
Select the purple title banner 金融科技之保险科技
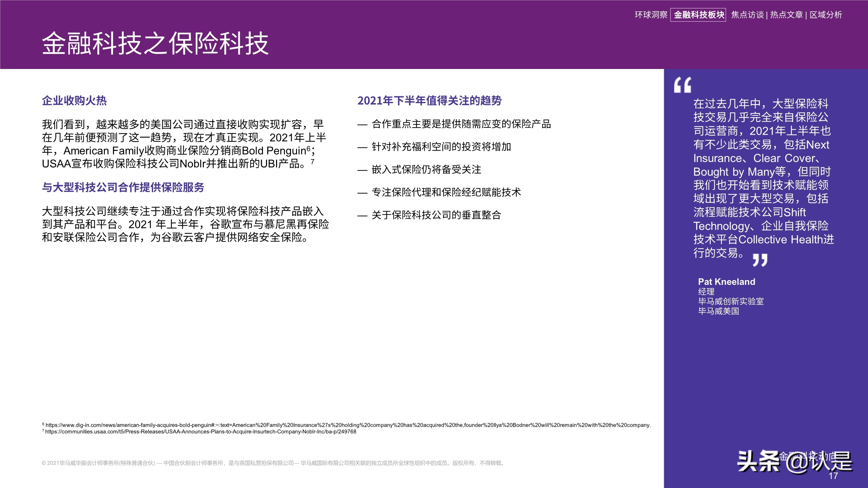pyautogui.click(x=155, y=44)
